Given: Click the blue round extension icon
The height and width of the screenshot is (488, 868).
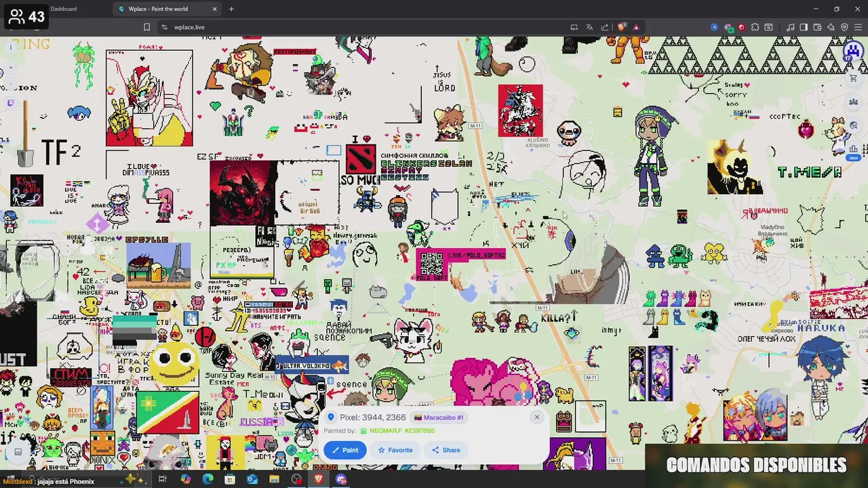Looking at the screenshot, I should pos(714,27).
